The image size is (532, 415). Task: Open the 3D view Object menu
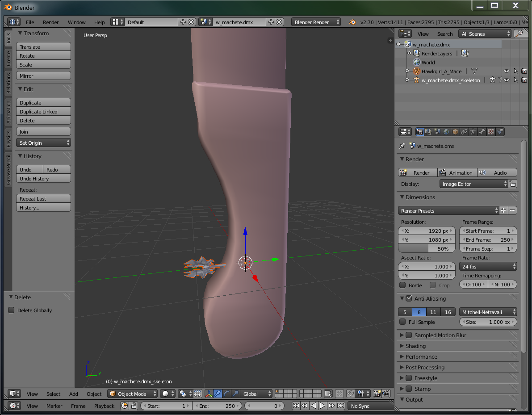(94, 394)
